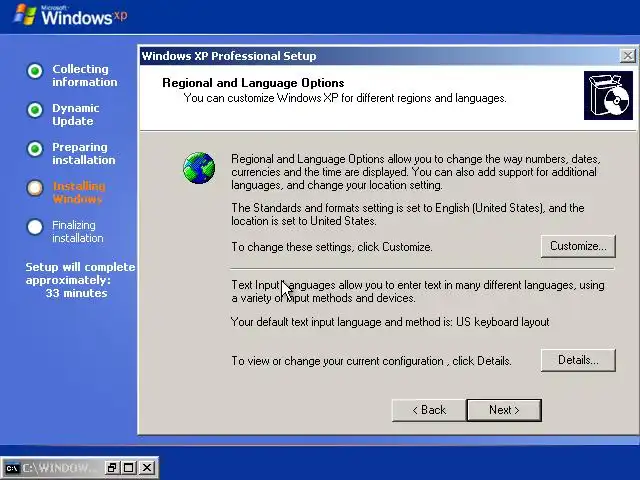Select the Installing Windows step indicator
The height and width of the screenshot is (480, 640).
pos(35,188)
